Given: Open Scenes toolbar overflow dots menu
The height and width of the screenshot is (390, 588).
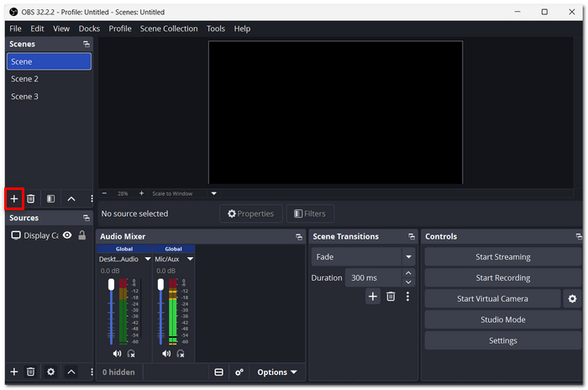Looking at the screenshot, I should (x=92, y=198).
